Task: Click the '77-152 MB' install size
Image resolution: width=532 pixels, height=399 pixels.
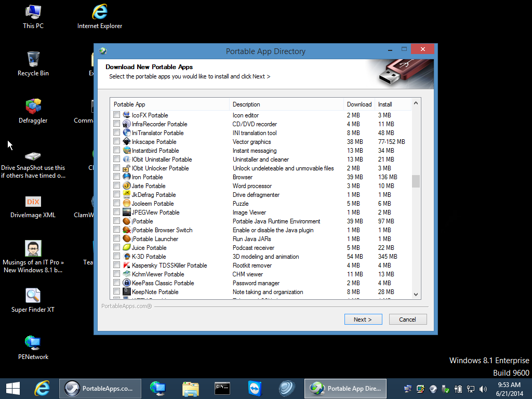Action: pyautogui.click(x=392, y=141)
